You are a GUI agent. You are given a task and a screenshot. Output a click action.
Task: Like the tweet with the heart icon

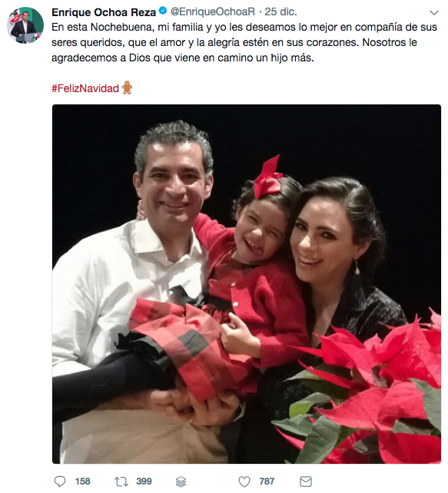(244, 481)
